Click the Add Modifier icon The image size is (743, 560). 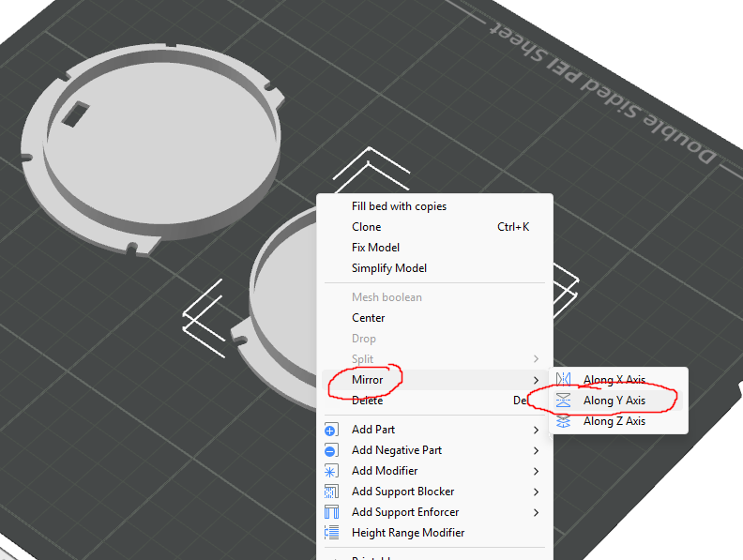331,471
